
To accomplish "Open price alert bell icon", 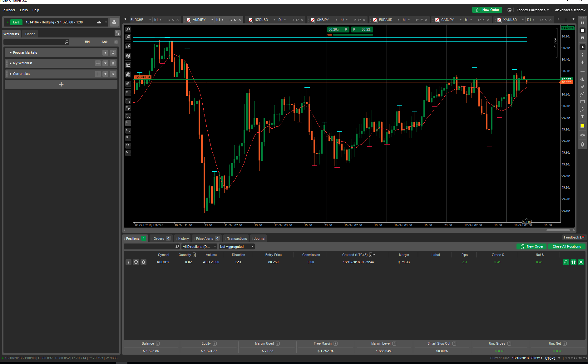I will [582, 145].
